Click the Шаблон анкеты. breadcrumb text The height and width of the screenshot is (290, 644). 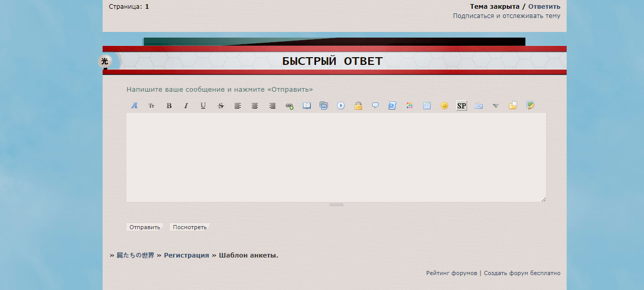pyautogui.click(x=249, y=255)
